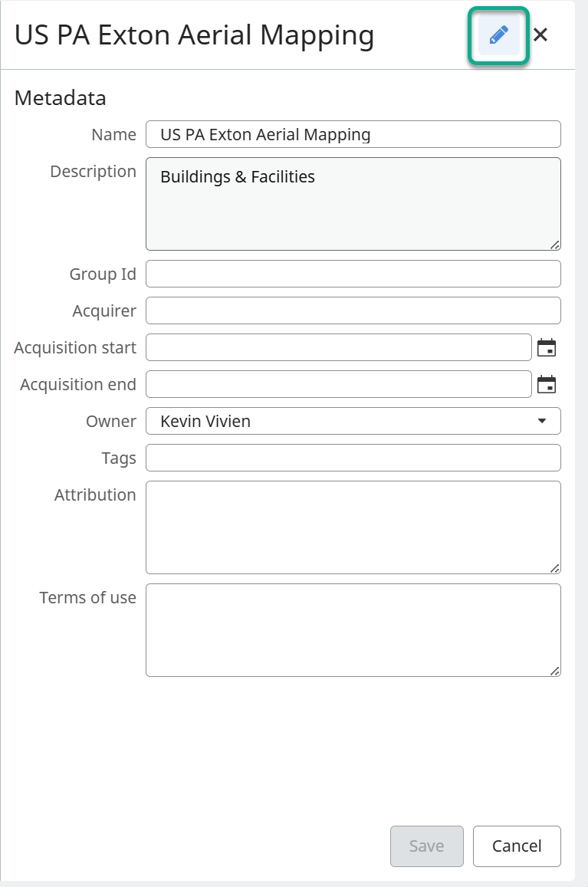Click the Save button
The height and width of the screenshot is (887, 588).
tap(426, 846)
